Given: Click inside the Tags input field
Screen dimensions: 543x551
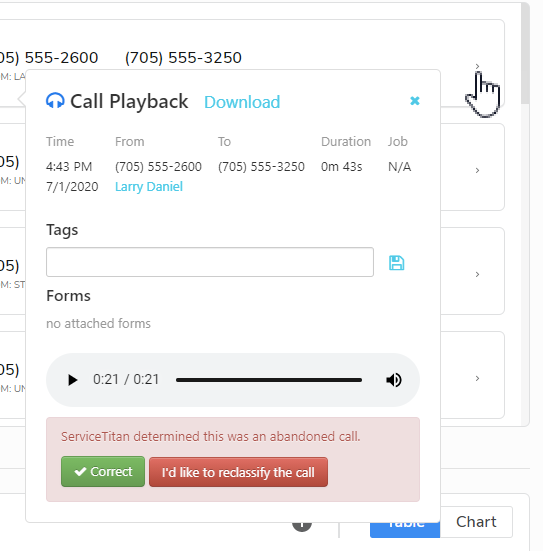Looking at the screenshot, I should click(210, 262).
